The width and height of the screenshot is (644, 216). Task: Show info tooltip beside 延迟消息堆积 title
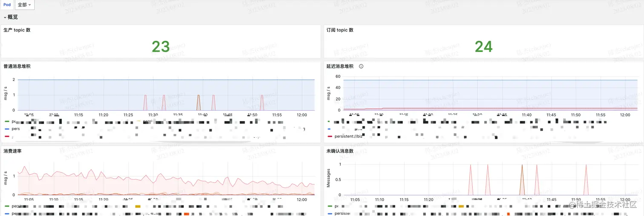361,66
